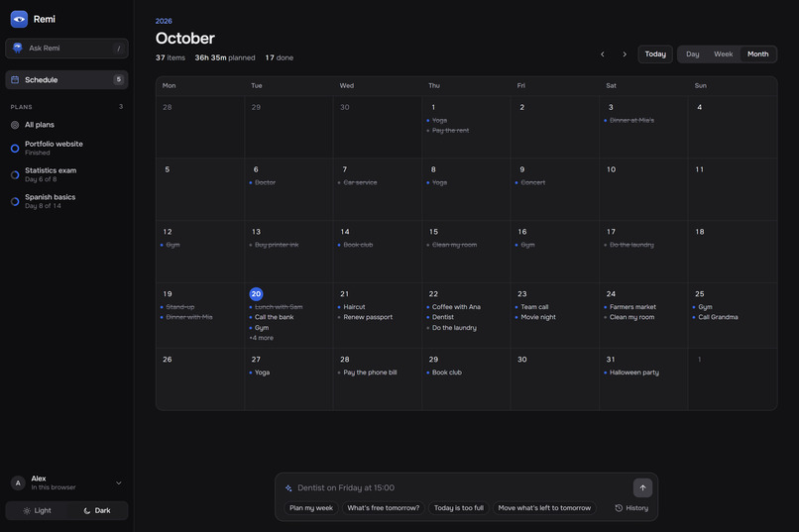Click the slash shortcut hint in Ask Remi

pos(119,49)
